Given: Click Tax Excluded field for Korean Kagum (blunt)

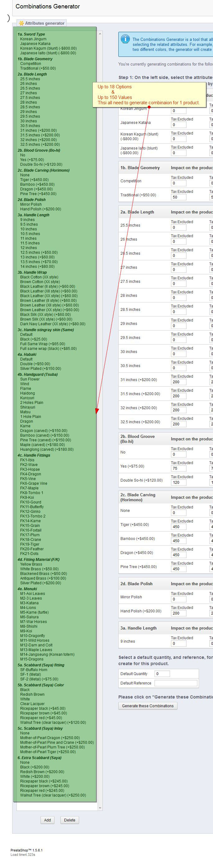Looking at the screenshot, I should pyautogui.click(x=178, y=139).
